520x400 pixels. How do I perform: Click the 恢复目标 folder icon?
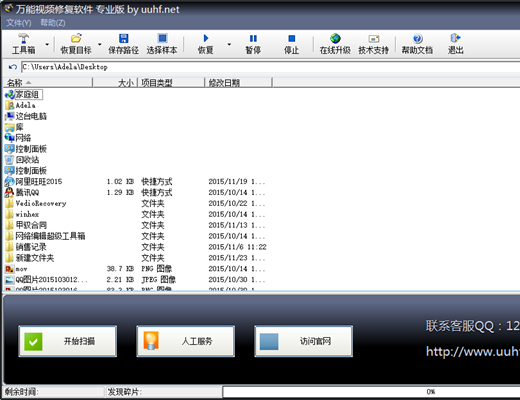76,38
